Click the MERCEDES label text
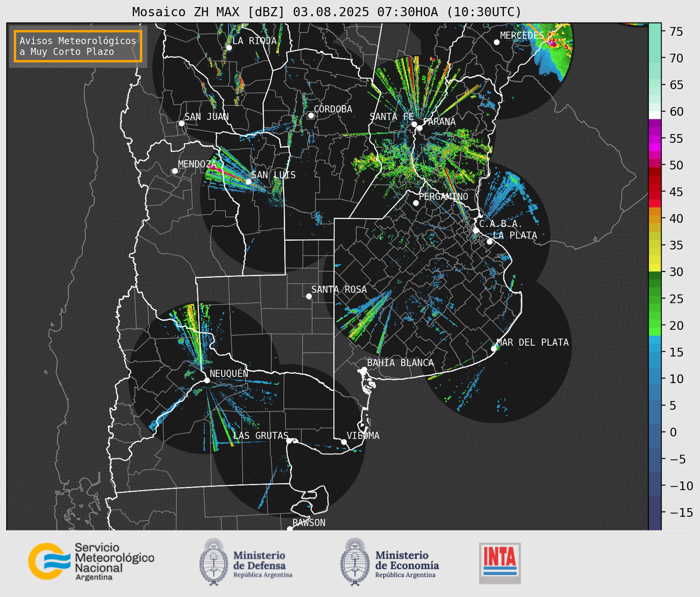700x597 pixels. click(522, 35)
